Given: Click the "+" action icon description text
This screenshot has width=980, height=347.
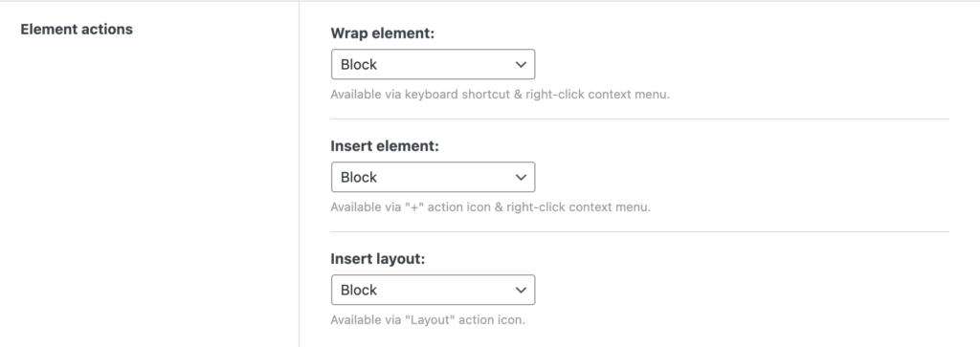Looking at the screenshot, I should pos(491,207).
